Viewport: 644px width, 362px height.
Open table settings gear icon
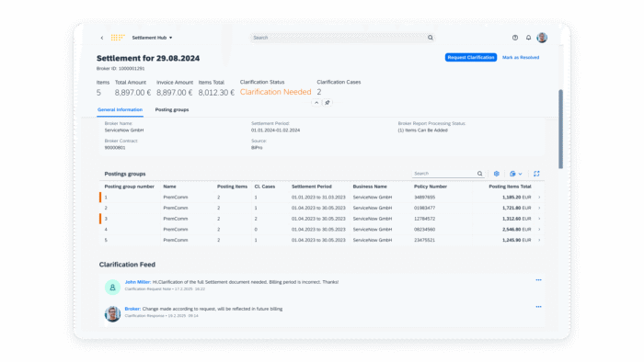coord(497,174)
